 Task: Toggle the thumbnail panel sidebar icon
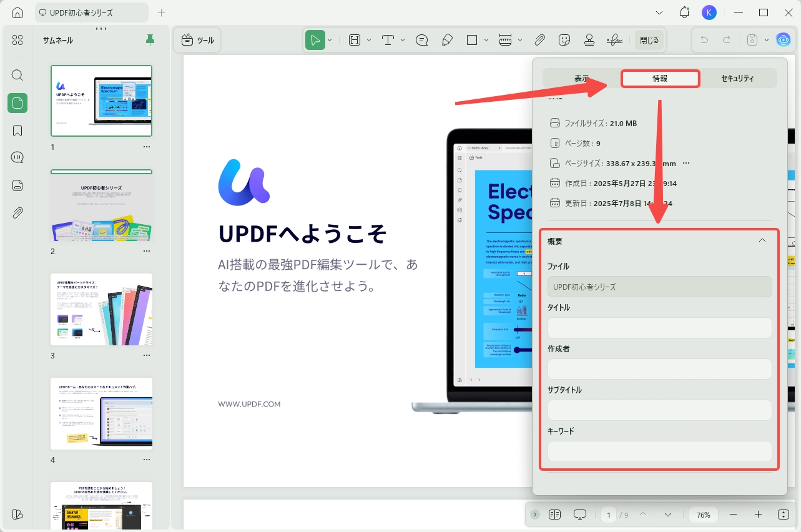(17, 103)
